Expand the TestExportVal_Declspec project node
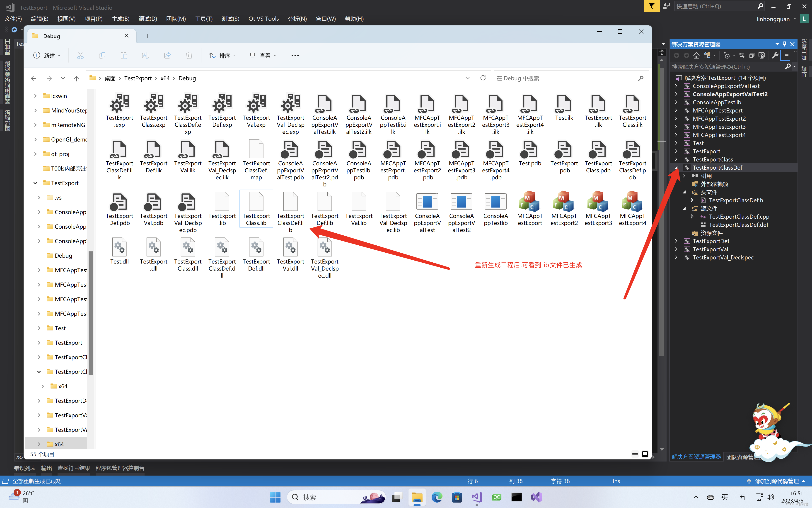 [x=676, y=257]
